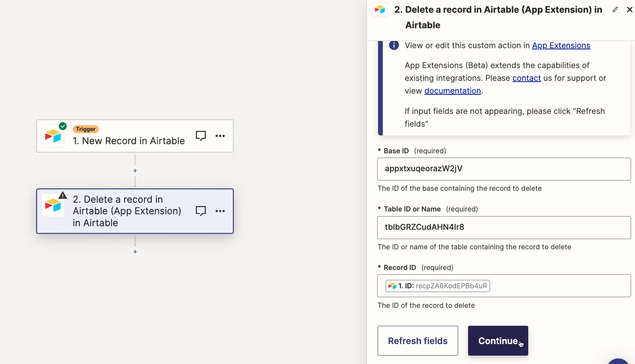This screenshot has width=635, height=364.
Task: Open more options for New Record trigger step
Action: pos(220,136)
